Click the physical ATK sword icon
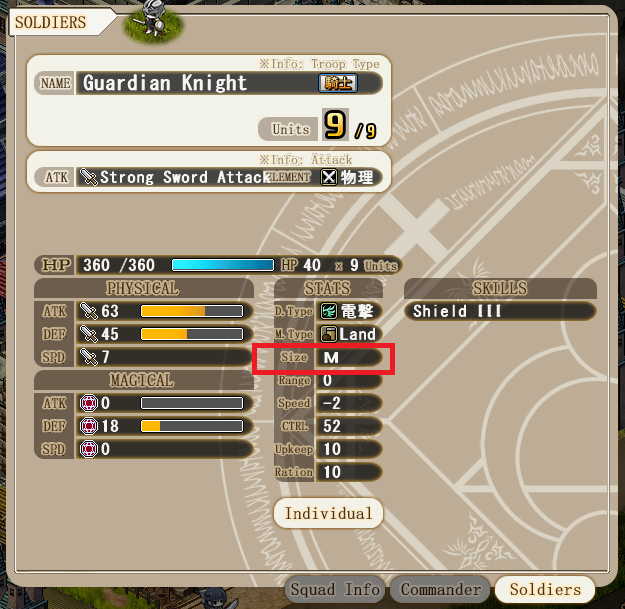This screenshot has height=609, width=625. (x=88, y=311)
